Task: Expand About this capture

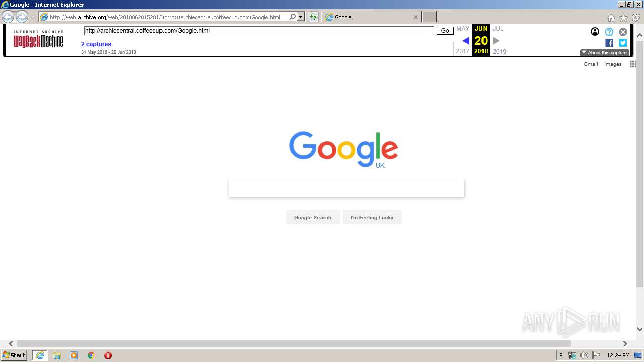Action: (604, 52)
